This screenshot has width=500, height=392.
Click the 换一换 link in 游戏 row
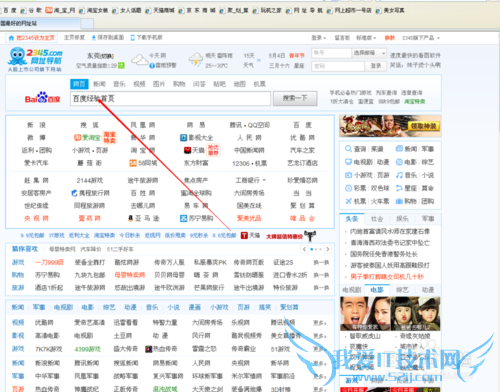point(321,263)
